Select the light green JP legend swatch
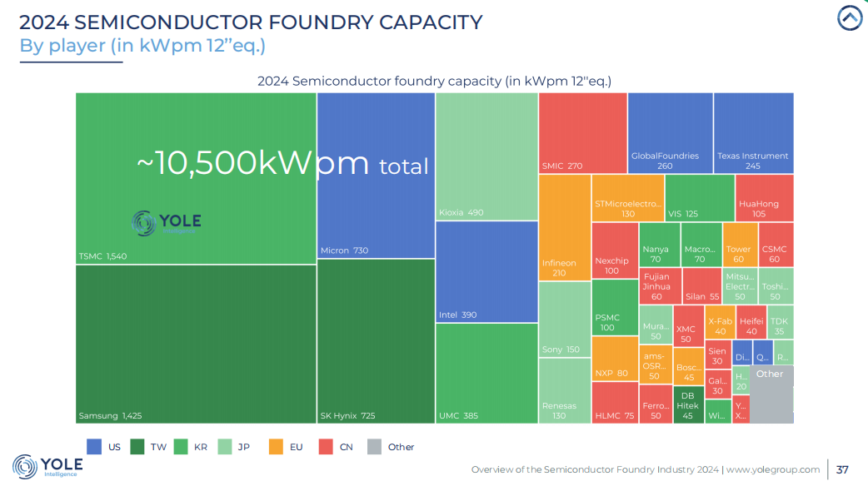This screenshot has width=868, height=486. coord(225,447)
